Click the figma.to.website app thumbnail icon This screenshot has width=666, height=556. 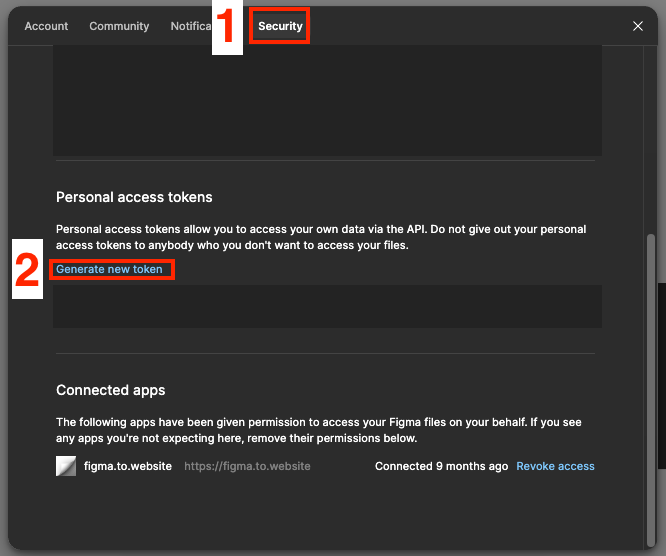tap(66, 466)
